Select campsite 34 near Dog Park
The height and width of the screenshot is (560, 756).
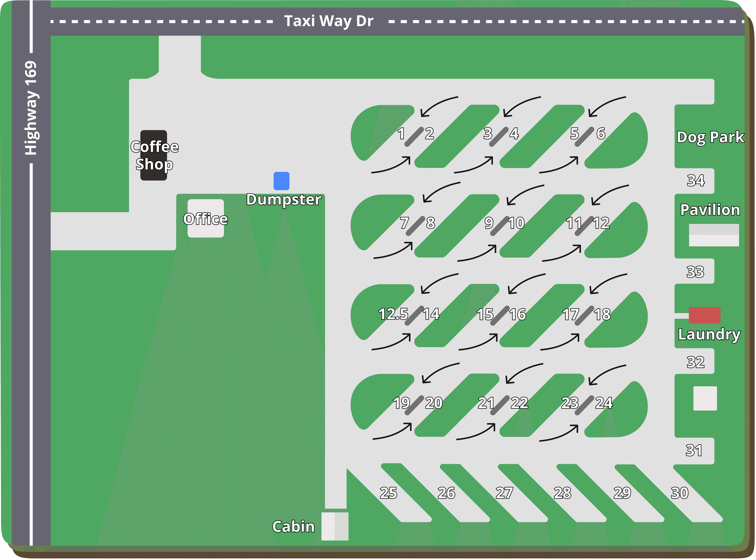[x=695, y=180]
